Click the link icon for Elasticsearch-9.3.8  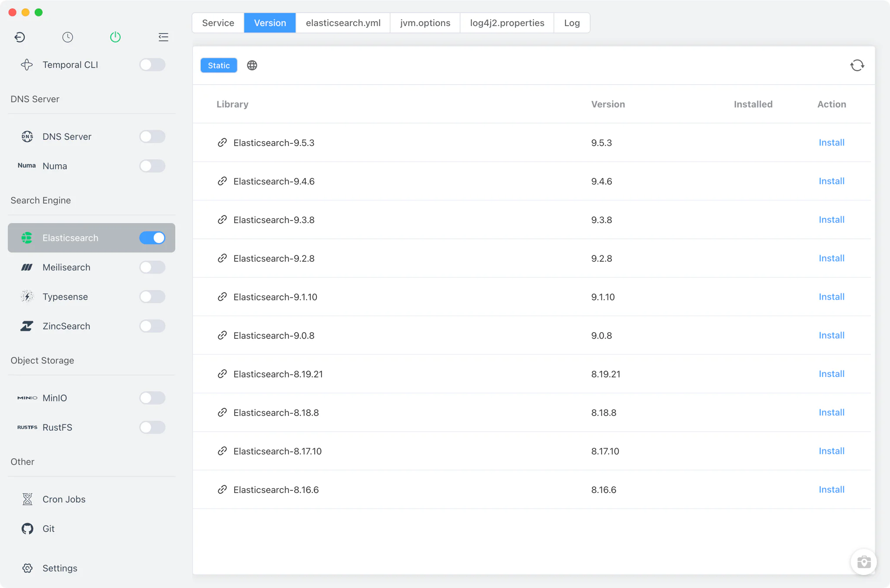coord(222,220)
